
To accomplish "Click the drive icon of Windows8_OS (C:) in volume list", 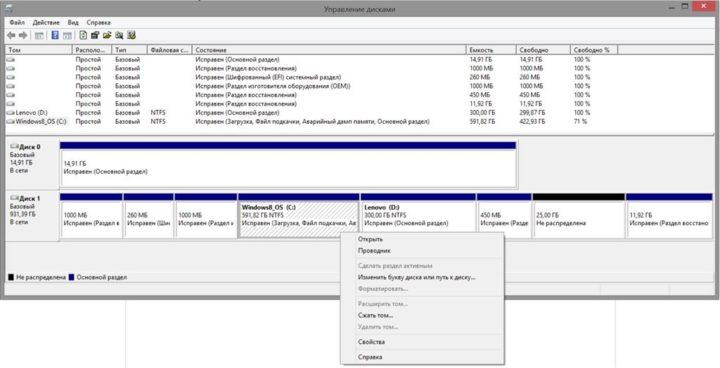I will point(11,122).
